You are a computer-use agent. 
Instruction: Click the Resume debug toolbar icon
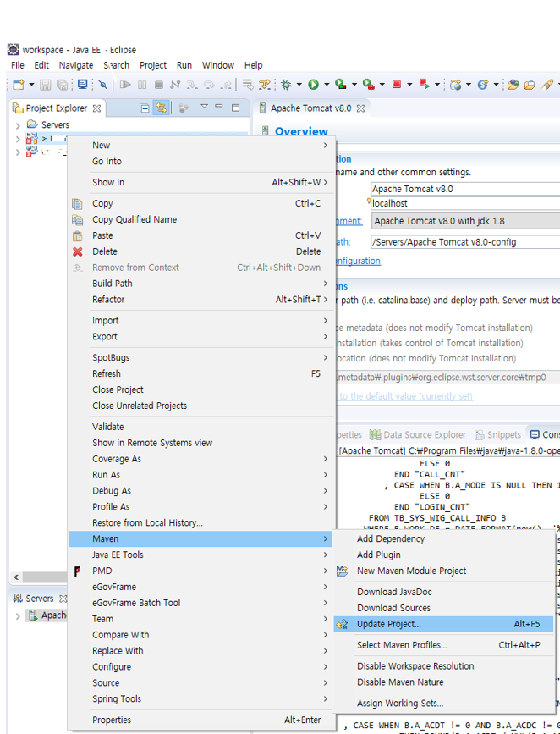coord(125,85)
